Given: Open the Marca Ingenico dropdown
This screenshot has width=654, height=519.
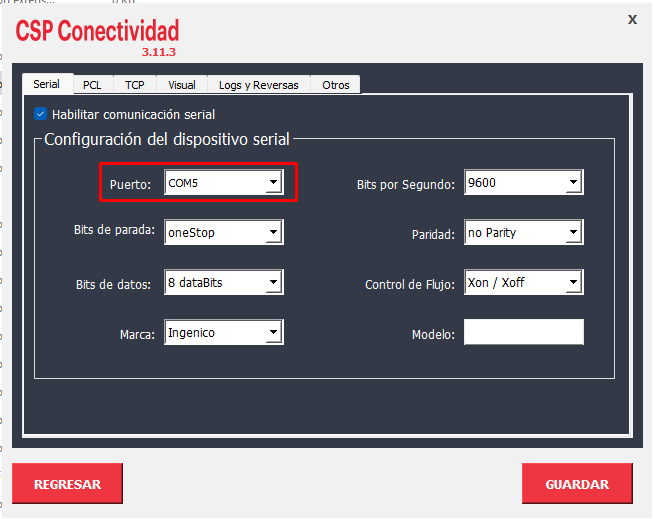Looking at the screenshot, I should 273,333.
